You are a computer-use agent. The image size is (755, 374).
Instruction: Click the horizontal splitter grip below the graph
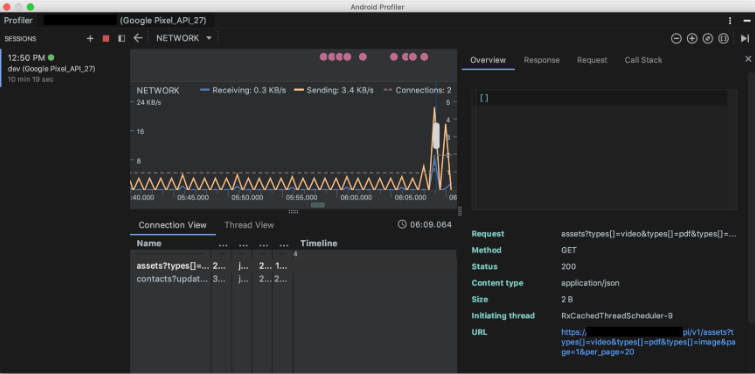coord(293,211)
